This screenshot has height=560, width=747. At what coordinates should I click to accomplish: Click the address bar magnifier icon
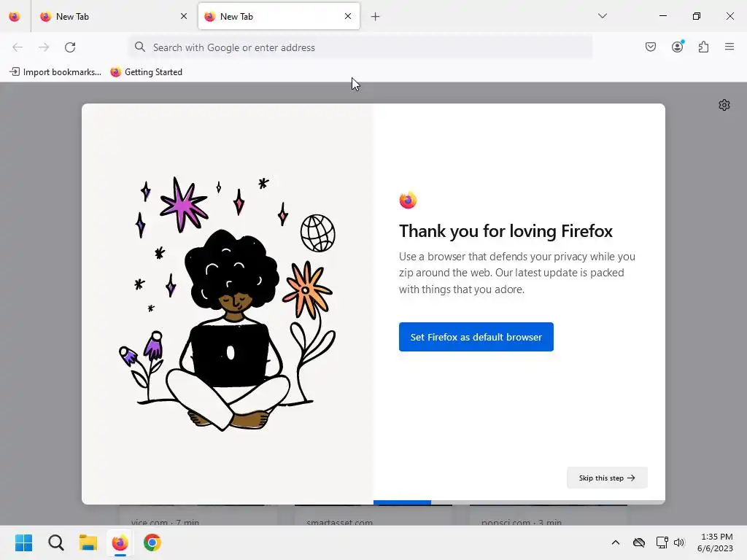point(139,47)
